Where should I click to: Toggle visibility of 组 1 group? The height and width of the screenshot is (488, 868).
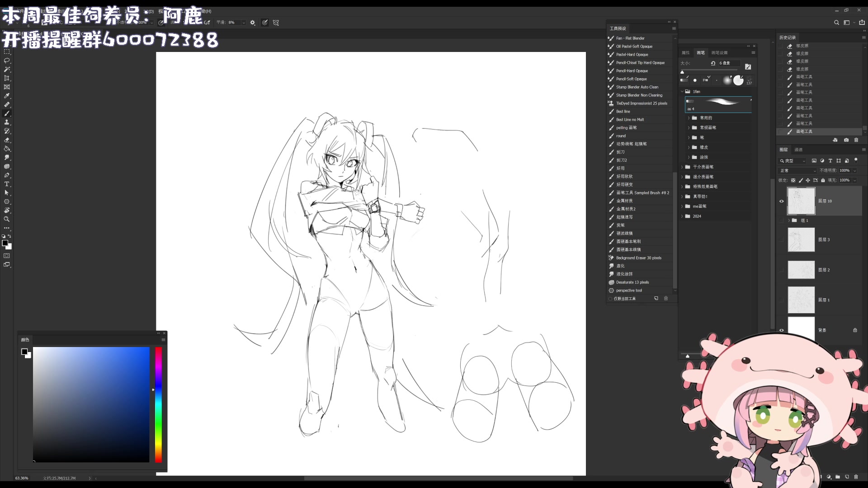[782, 221]
